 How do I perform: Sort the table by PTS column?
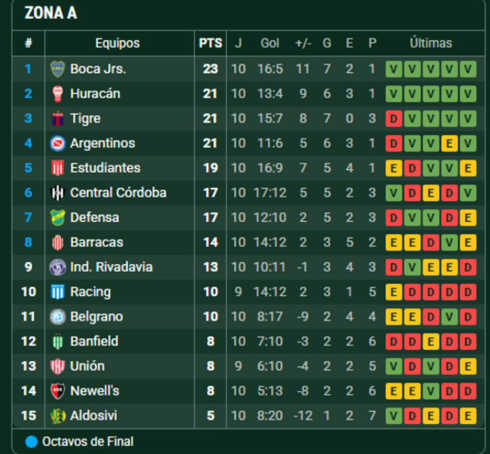[210, 43]
